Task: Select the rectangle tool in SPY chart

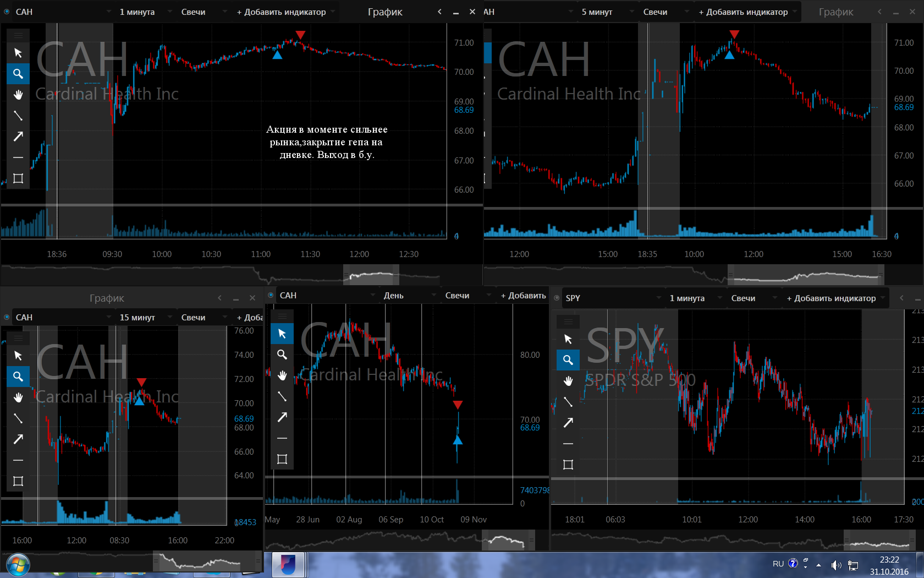Action: [568, 465]
